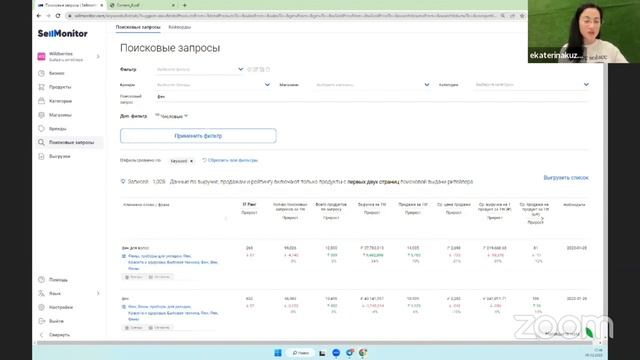Click the browser address bar
The image size is (640, 360).
284,16
